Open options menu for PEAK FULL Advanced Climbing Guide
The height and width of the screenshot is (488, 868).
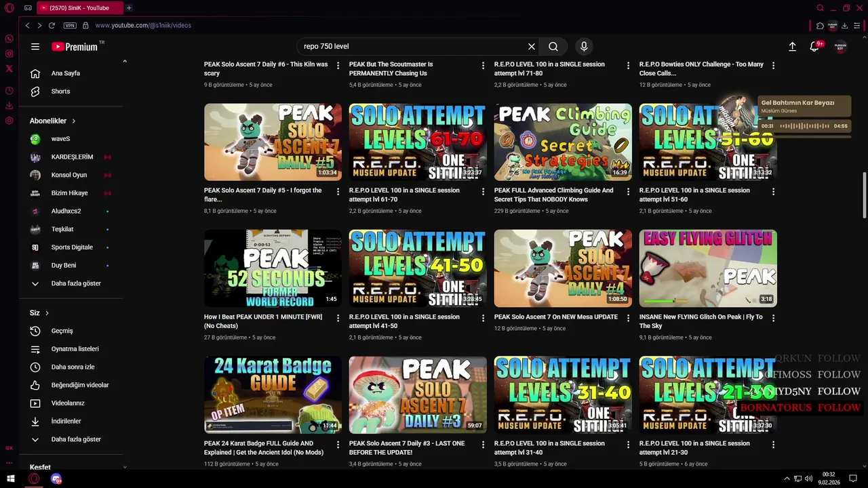628,192
